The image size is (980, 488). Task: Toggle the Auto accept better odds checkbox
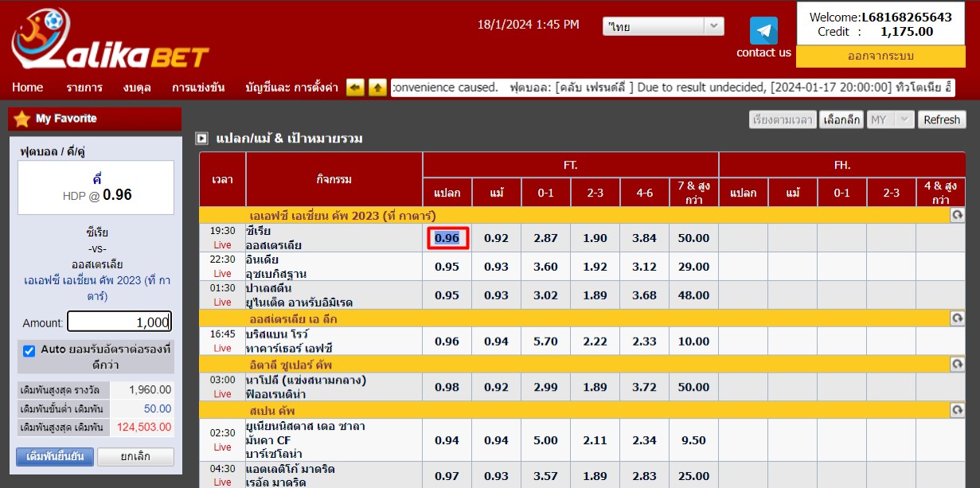[x=29, y=350]
